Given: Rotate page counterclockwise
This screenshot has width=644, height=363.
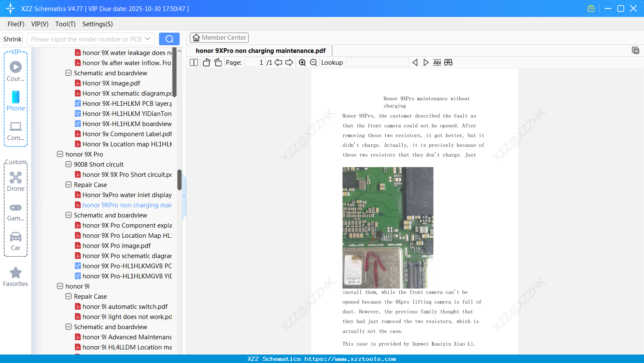Looking at the screenshot, I should [x=206, y=63].
